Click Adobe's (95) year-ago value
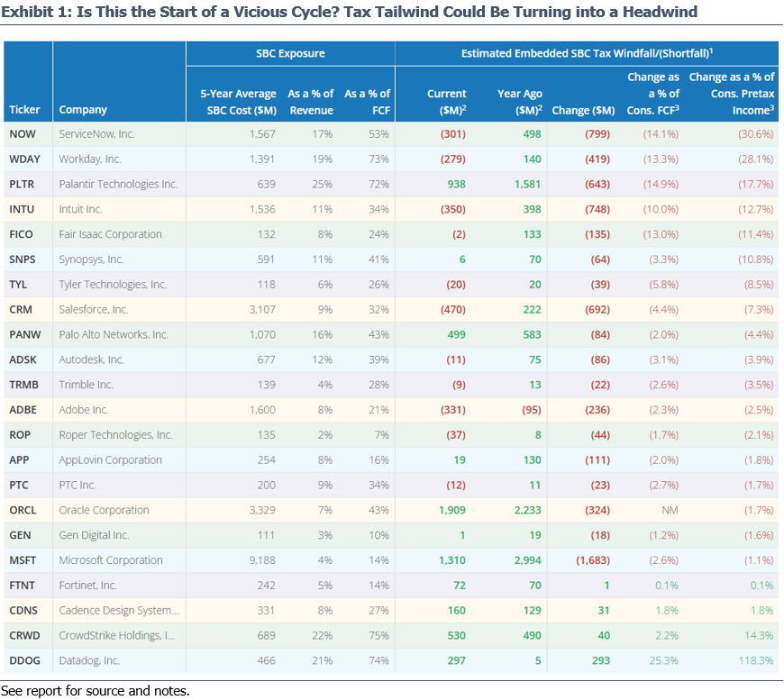The image size is (784, 700). click(x=532, y=410)
